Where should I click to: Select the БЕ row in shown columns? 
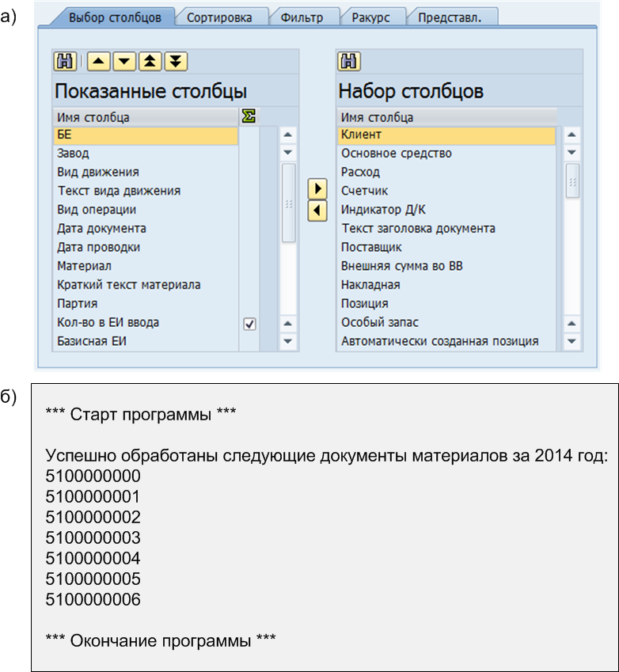146,135
